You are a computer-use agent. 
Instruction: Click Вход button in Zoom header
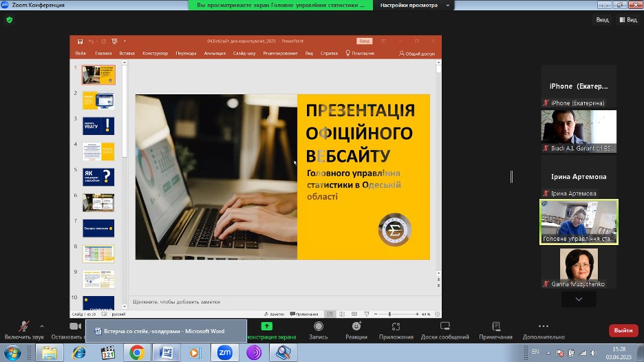pos(602,20)
